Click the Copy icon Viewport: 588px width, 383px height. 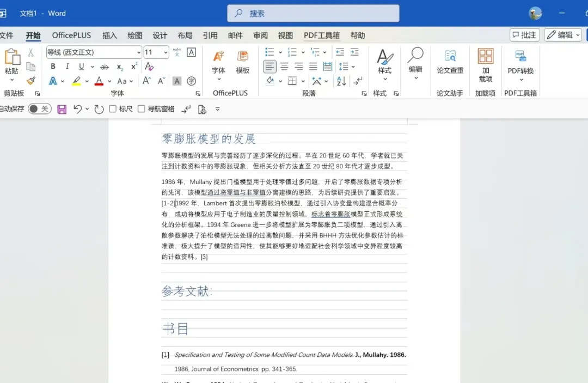[30, 67]
